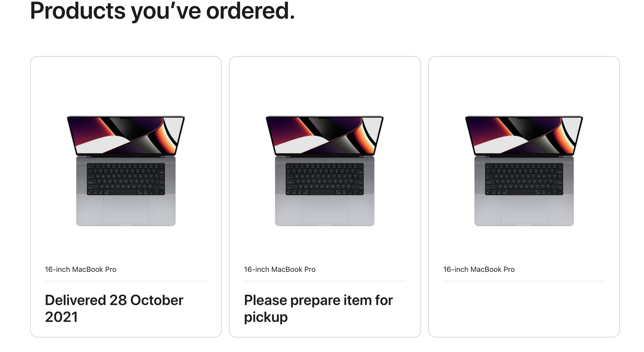Open third card's 16-inch MacBook Pro label
644x352 pixels.
point(479,270)
